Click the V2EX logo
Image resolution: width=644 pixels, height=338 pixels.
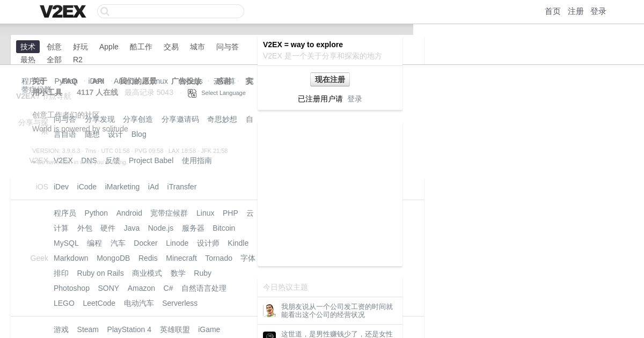(63, 11)
